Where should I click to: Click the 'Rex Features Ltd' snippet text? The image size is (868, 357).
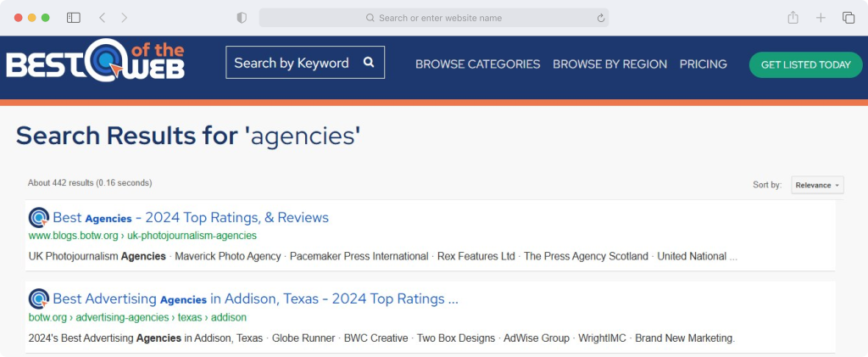click(x=476, y=256)
